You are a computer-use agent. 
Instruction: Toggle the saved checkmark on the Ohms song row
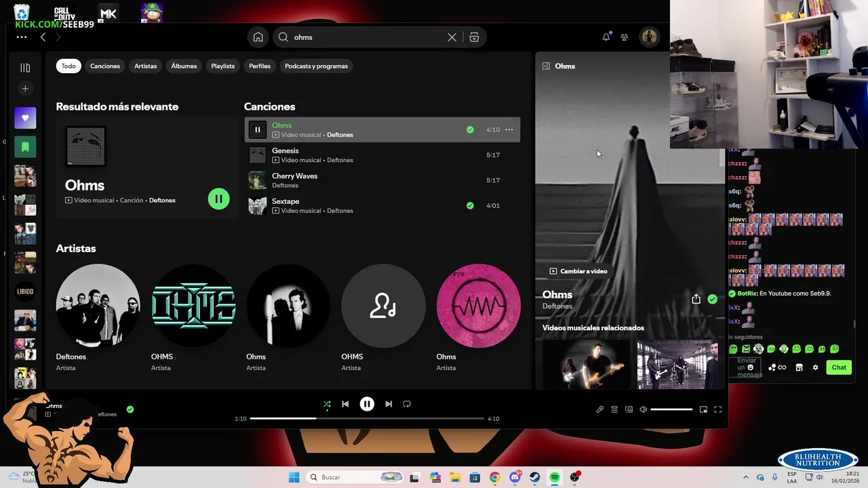(470, 129)
